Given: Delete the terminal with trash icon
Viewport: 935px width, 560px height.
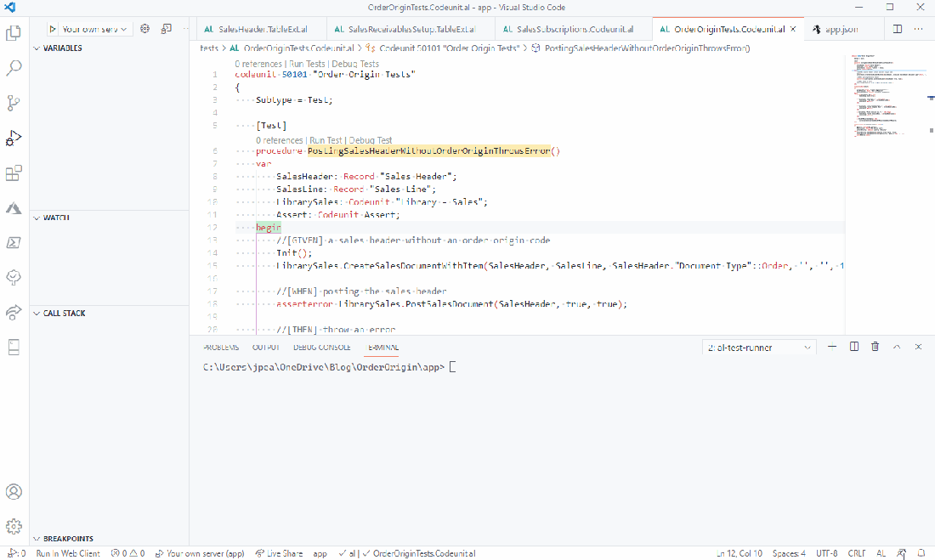Looking at the screenshot, I should (x=875, y=347).
